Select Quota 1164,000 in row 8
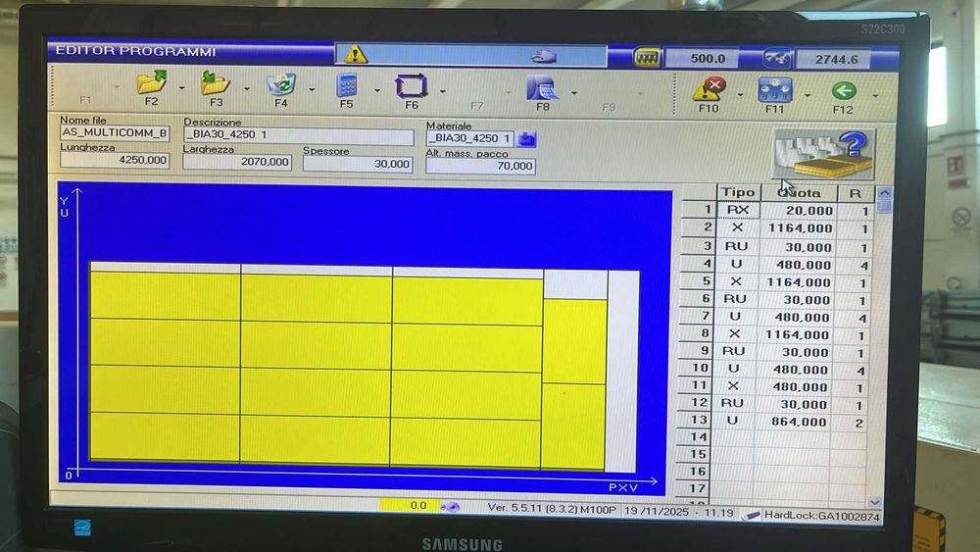The width and height of the screenshot is (980, 552). click(x=795, y=335)
